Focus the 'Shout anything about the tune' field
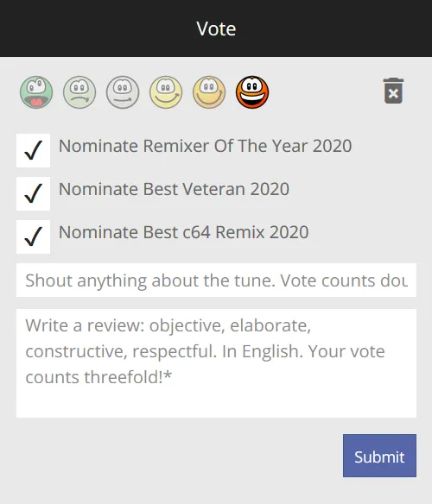 tap(216, 280)
